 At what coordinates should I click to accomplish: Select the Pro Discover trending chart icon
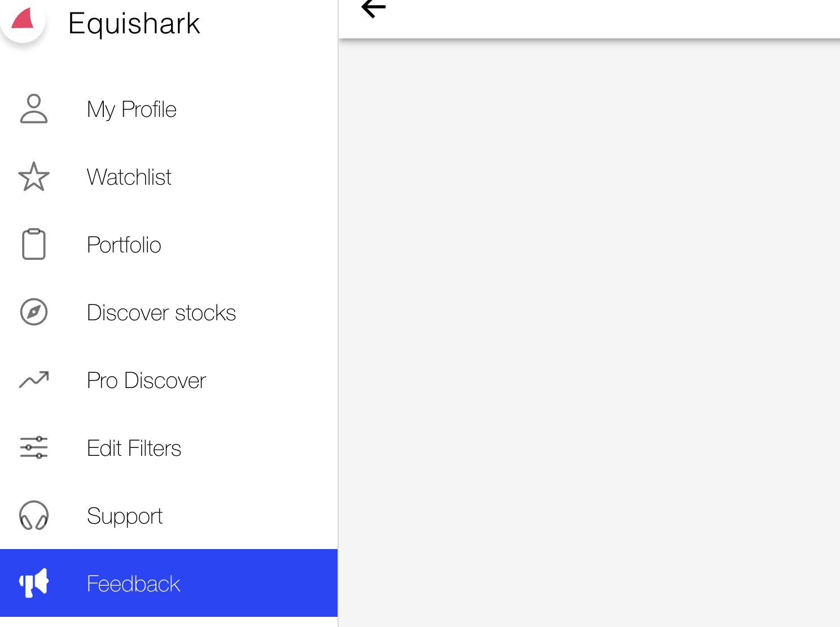[33, 380]
